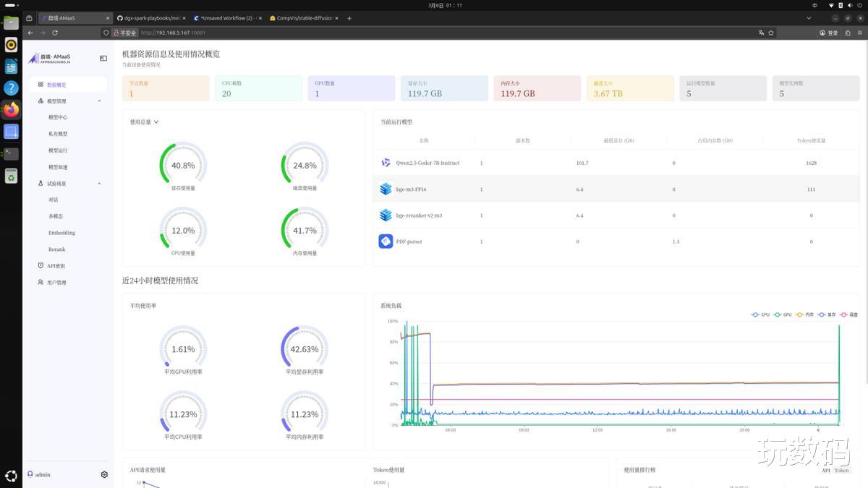Open the Embedding page in sidebar
The height and width of the screenshot is (488, 868).
pos(61,233)
